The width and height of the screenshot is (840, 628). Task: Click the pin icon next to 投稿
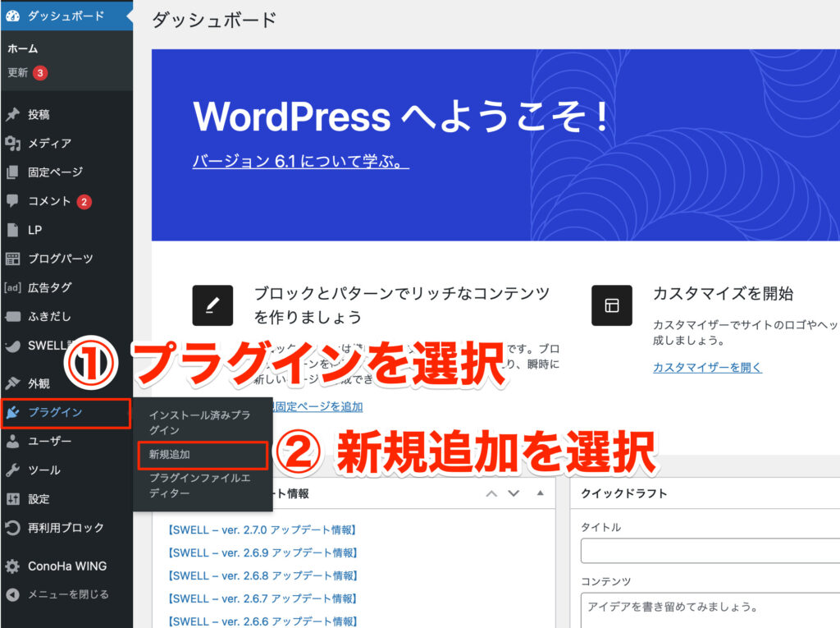(12, 114)
